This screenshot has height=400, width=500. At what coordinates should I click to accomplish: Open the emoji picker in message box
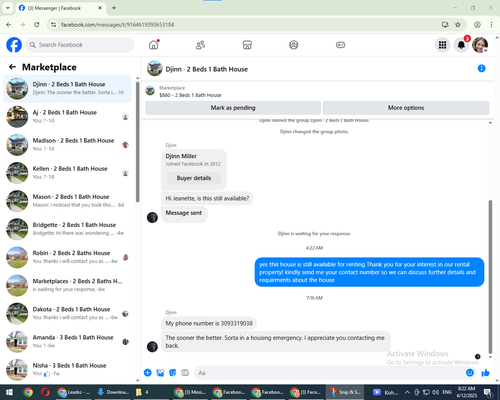click(x=470, y=373)
